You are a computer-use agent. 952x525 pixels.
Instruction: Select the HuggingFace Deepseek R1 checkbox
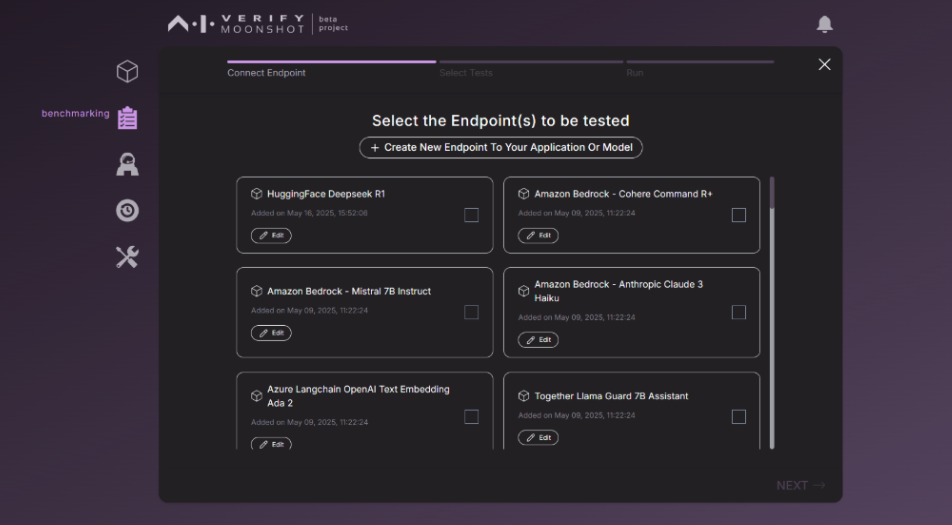pyautogui.click(x=471, y=215)
